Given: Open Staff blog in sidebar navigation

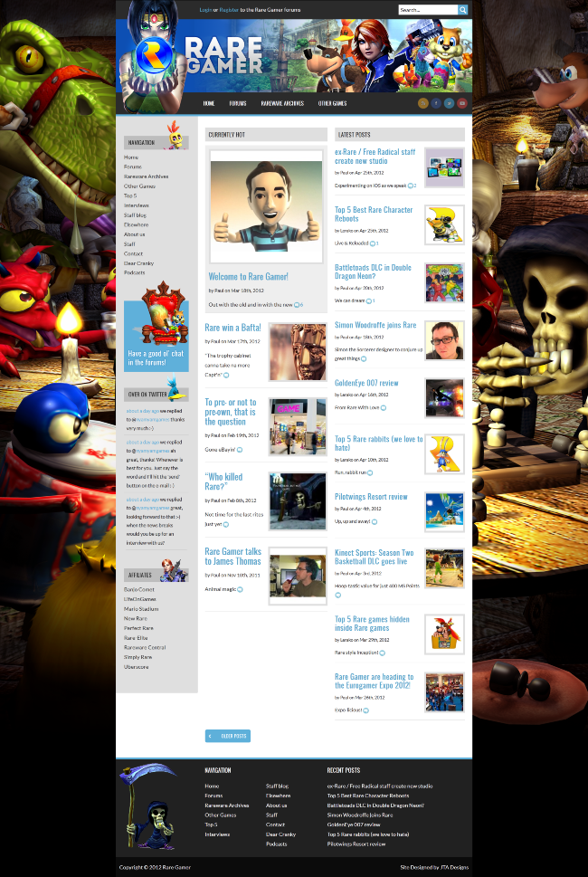Looking at the screenshot, I should point(135,215).
